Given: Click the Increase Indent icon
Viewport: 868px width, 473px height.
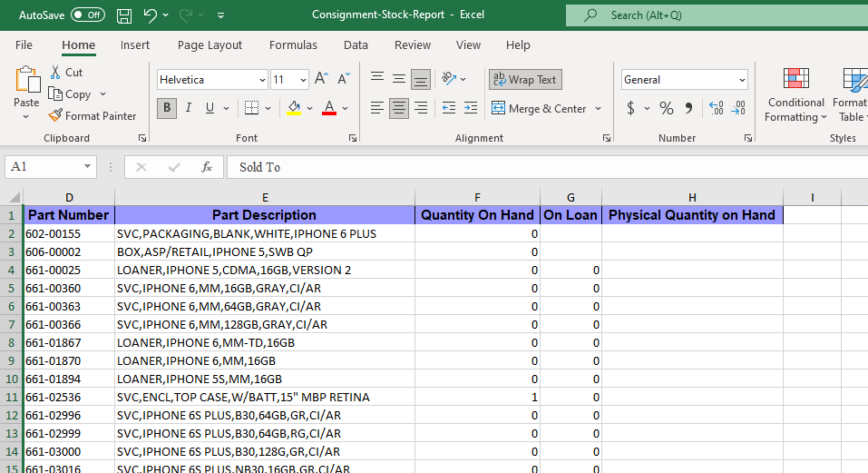Looking at the screenshot, I should click(471, 108).
